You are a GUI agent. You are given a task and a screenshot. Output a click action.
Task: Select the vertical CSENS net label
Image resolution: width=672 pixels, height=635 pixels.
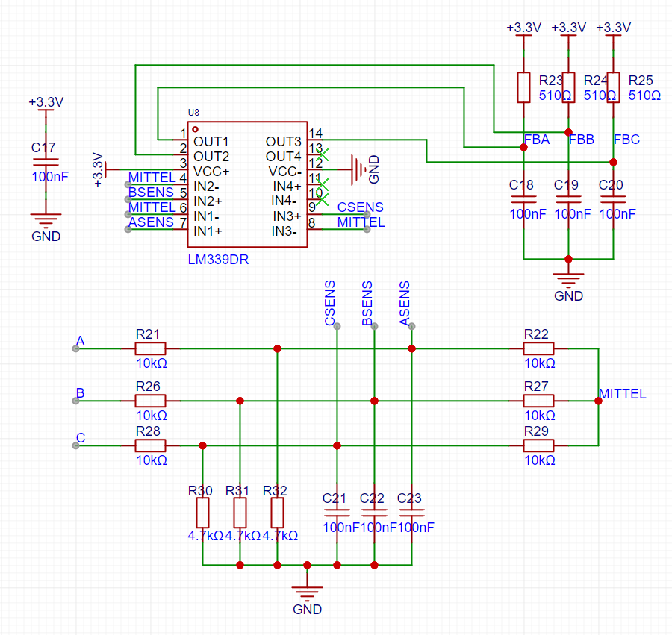(x=329, y=303)
